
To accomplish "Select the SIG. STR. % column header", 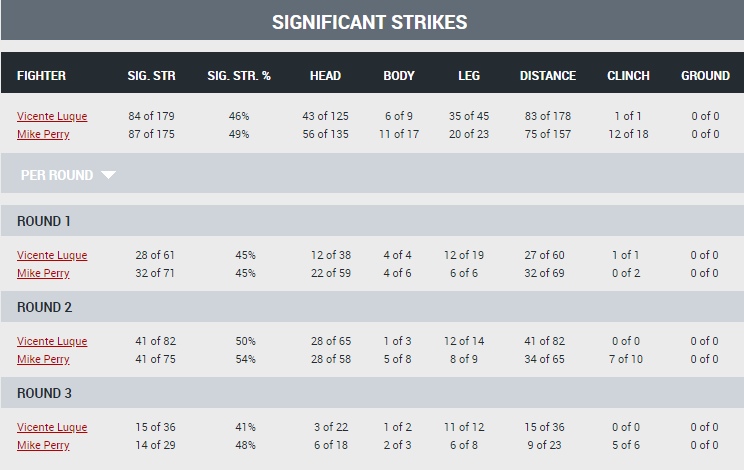I will [239, 76].
